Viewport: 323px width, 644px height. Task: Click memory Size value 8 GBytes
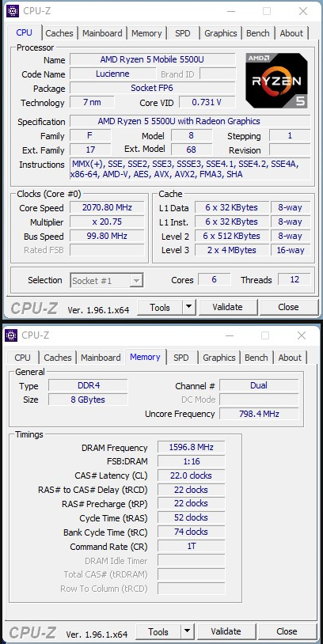click(x=89, y=400)
